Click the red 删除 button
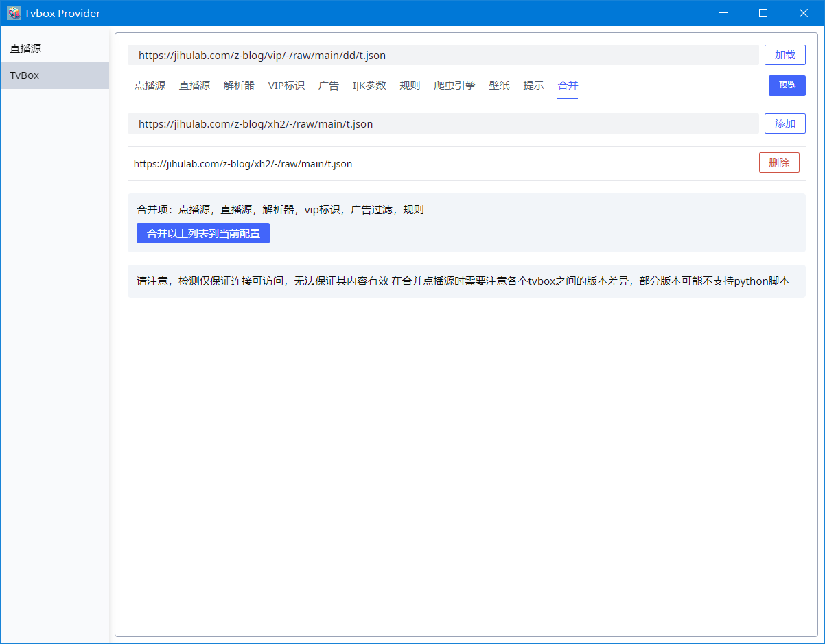Screen dimensions: 825x644 click(x=779, y=163)
